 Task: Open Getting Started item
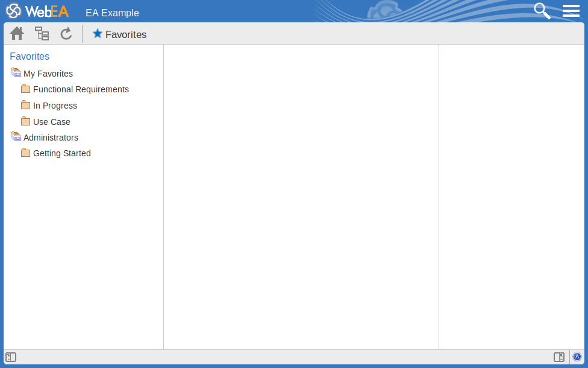[62, 153]
